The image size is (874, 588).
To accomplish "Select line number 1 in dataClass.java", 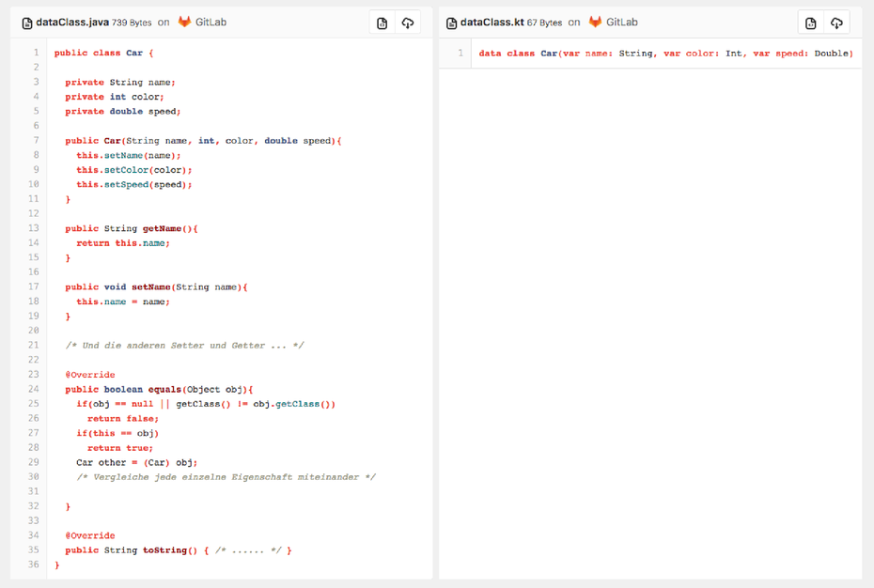I will [37, 53].
